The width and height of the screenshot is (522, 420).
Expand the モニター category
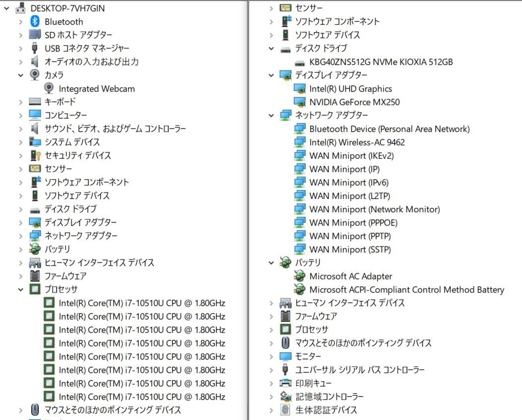tap(271, 357)
